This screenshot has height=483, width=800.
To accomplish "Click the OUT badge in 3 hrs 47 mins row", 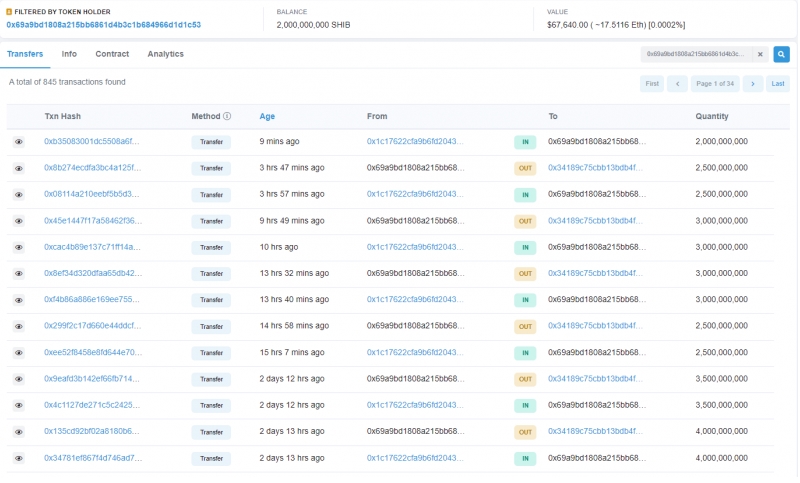I will 525,168.
